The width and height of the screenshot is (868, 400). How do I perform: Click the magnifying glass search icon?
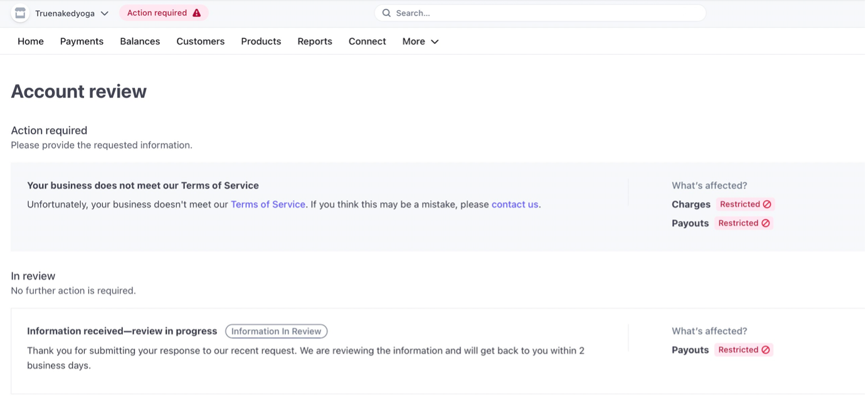pos(386,13)
